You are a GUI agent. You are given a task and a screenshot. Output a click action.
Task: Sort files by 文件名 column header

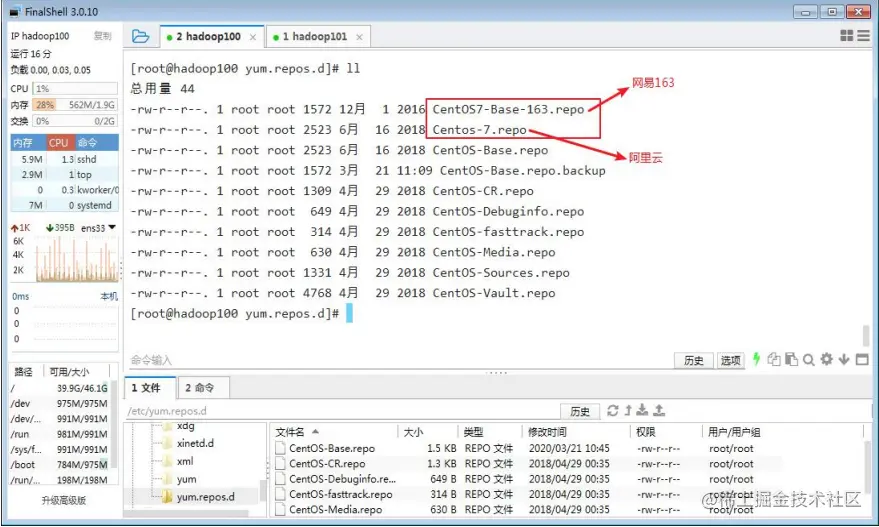[x=335, y=432]
